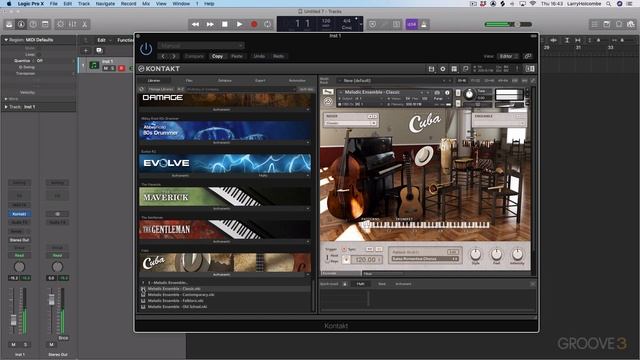Viewport: 640px width, 360px height.
Task: Select the Damage library banner
Action: tap(225, 100)
